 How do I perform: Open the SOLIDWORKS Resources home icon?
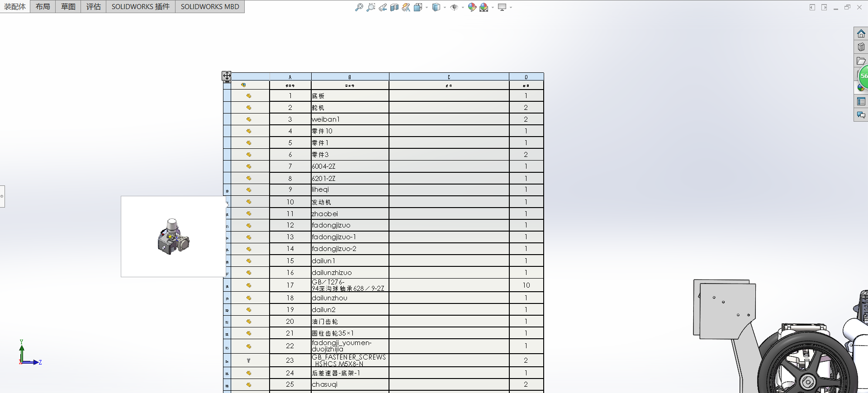(861, 33)
